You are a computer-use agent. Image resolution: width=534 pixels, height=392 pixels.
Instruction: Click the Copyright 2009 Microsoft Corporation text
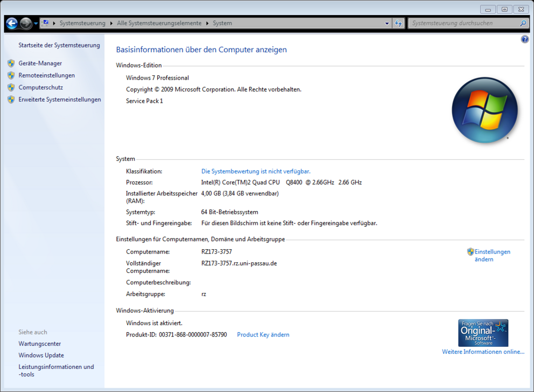point(214,89)
